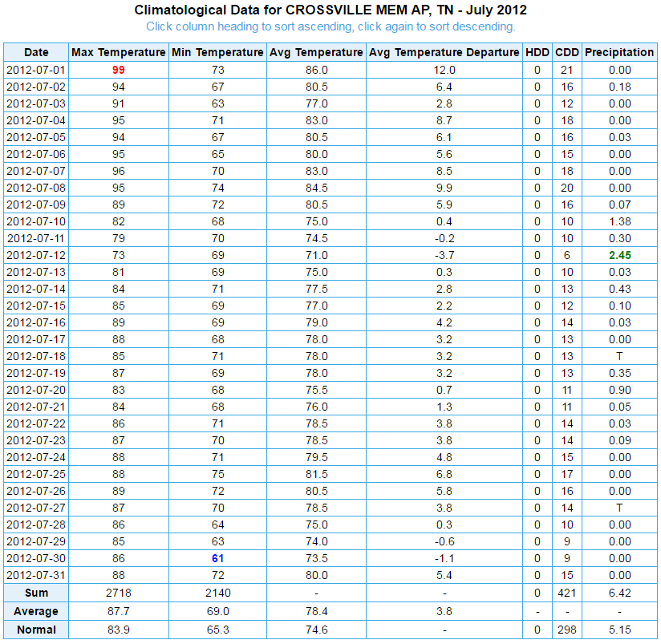Click the T precipitation on 2012-07-27
This screenshot has width=661, height=644.
(x=619, y=508)
